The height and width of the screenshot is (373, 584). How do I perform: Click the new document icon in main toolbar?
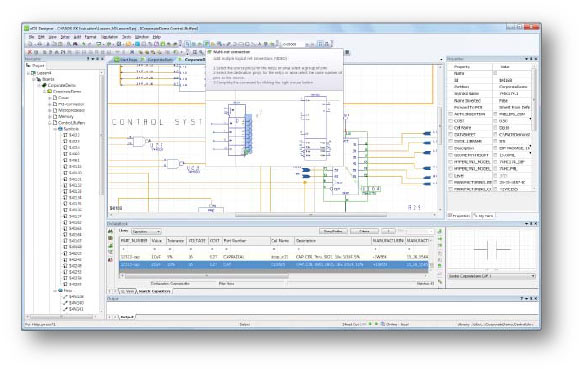tap(30, 44)
